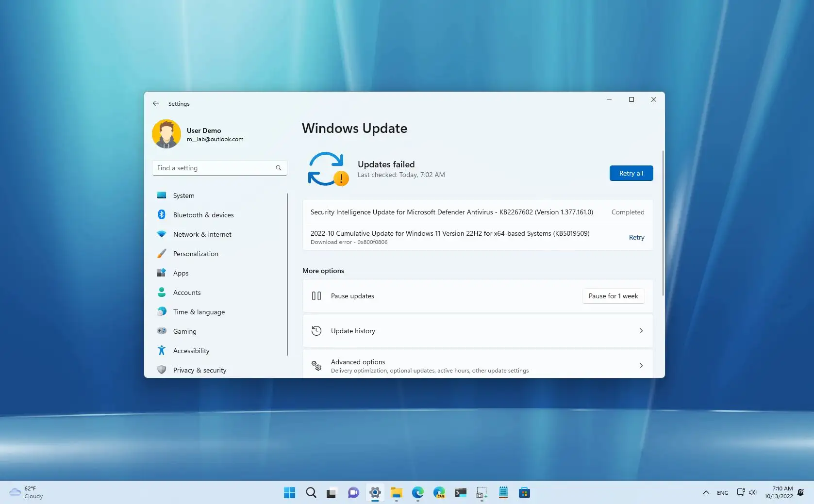Retry the failed KB5019509 update
Viewport: 814px width, 504px height.
click(x=636, y=237)
